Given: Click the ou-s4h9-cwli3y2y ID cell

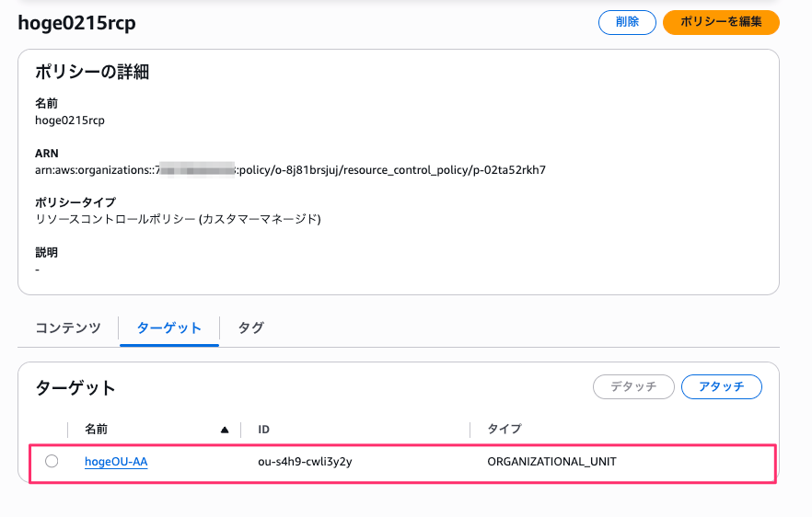Looking at the screenshot, I should click(305, 462).
